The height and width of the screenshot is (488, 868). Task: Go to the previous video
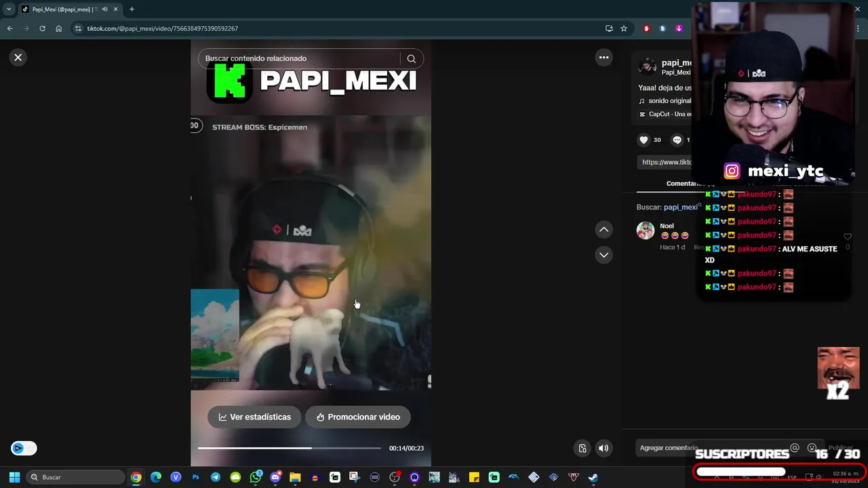604,230
